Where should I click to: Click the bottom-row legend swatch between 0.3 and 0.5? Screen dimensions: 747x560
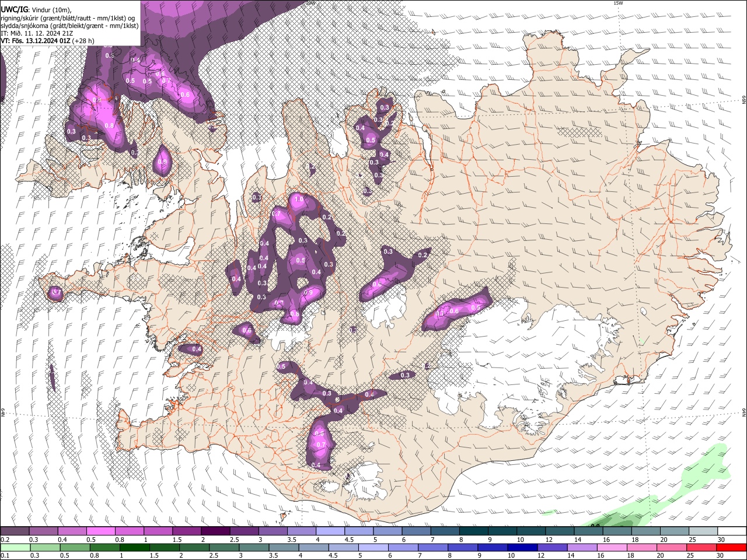click(x=46, y=547)
